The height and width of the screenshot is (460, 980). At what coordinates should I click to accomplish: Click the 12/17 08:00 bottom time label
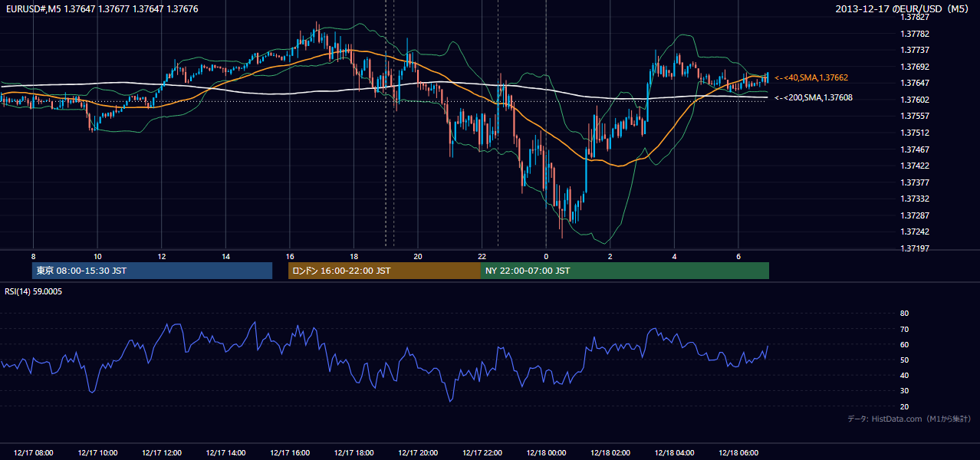point(33,453)
